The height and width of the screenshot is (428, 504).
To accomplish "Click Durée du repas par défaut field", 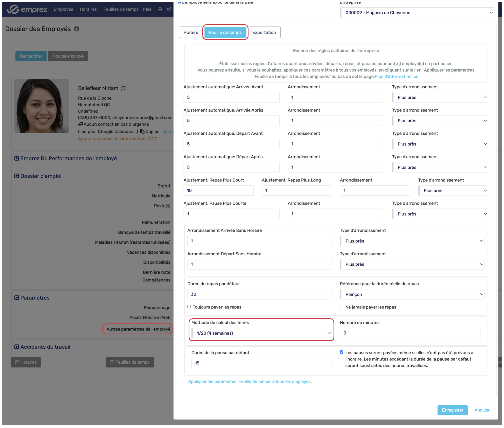I will point(259,294).
